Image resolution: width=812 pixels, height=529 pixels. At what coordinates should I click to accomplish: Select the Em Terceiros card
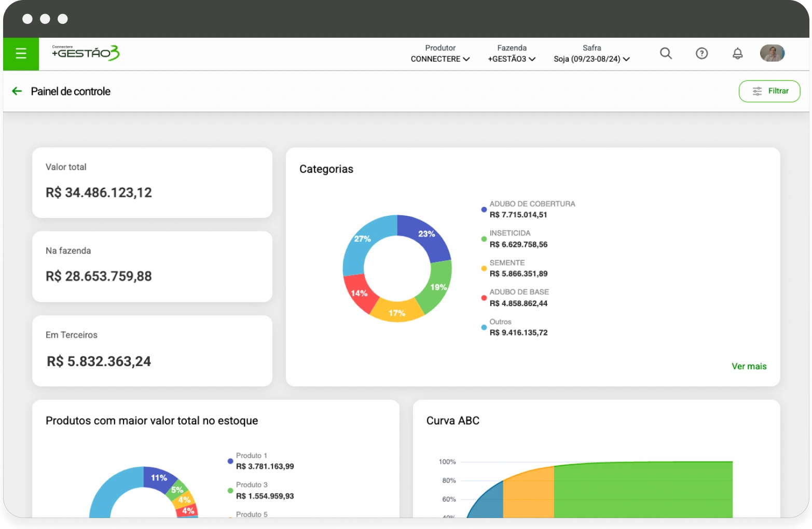pyautogui.click(x=152, y=351)
